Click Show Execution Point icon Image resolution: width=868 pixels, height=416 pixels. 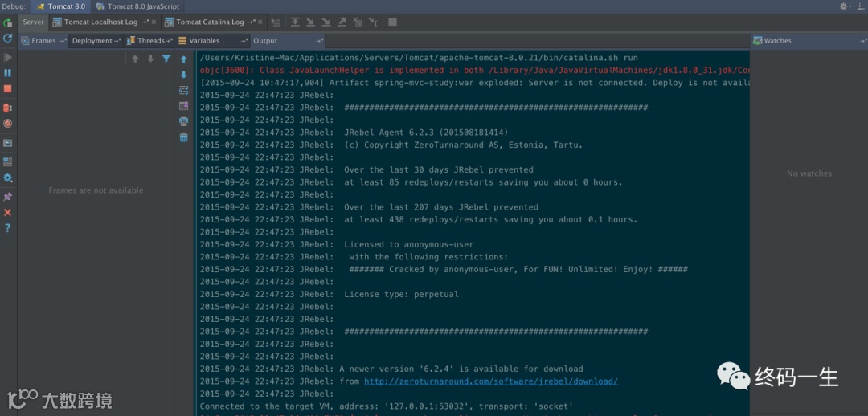[276, 22]
